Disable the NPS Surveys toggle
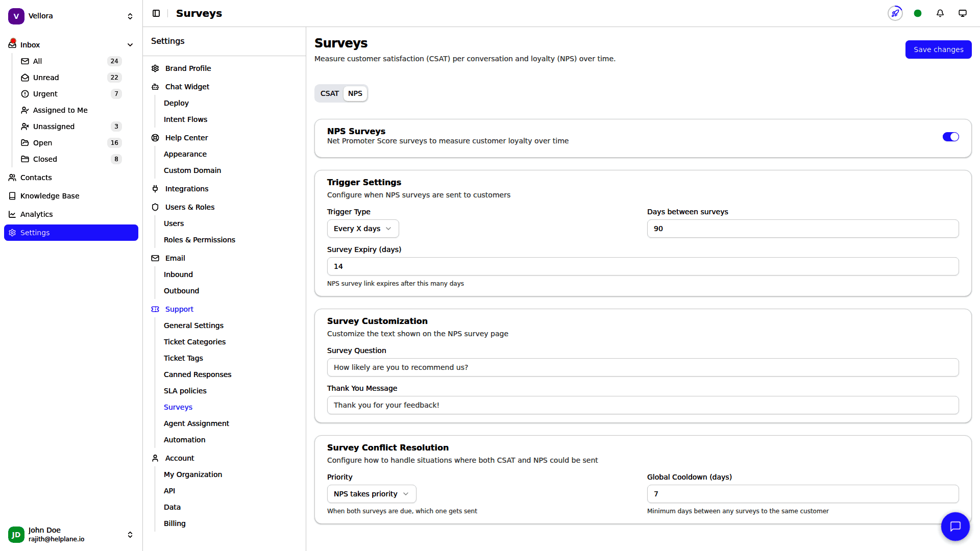 [950, 137]
